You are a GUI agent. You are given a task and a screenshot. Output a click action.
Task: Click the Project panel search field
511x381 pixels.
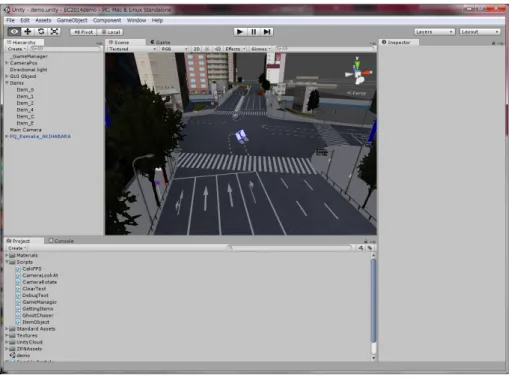coord(290,248)
